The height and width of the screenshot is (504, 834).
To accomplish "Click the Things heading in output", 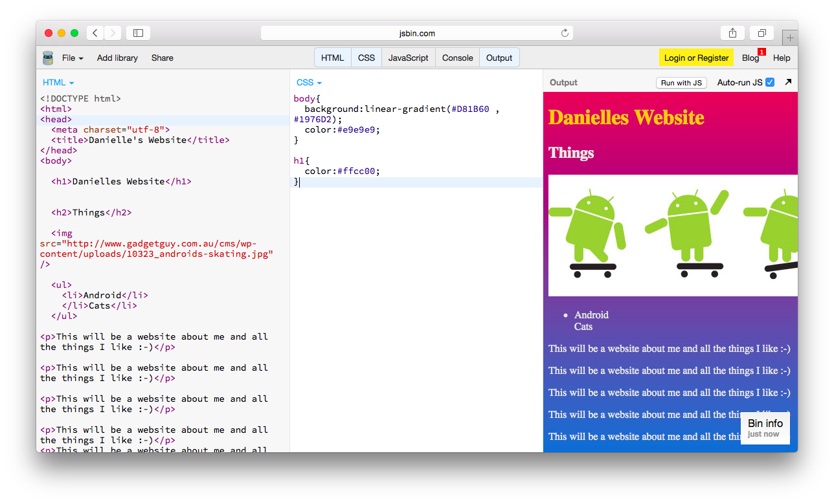I will 571,153.
